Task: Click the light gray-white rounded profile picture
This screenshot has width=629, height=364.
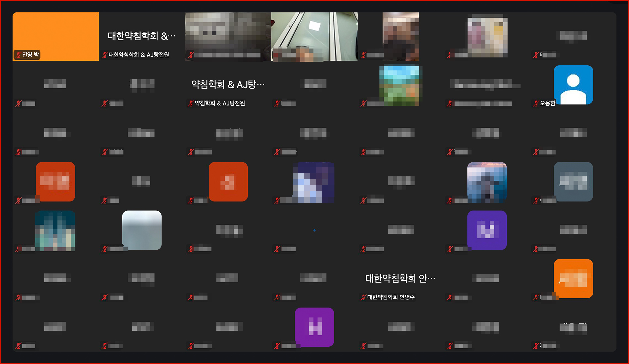Action: click(142, 230)
